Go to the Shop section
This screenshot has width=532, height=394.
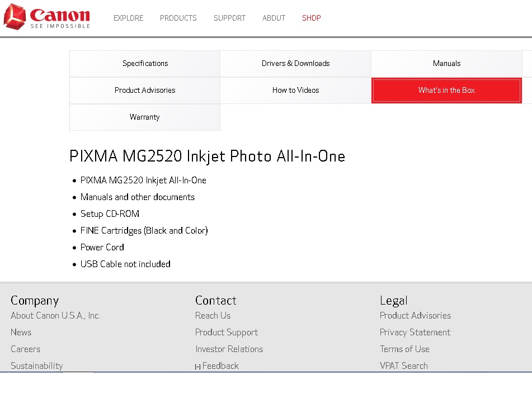311,18
